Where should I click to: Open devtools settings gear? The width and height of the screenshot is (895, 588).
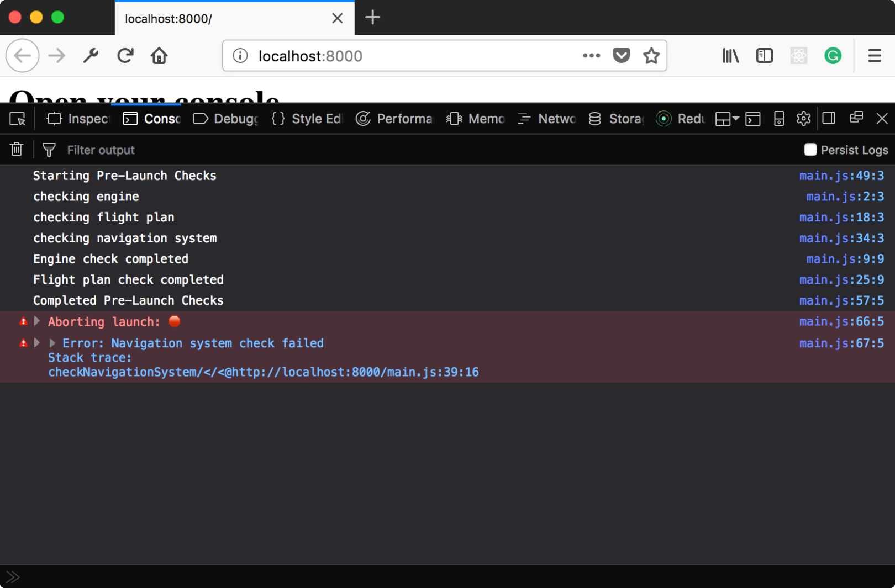tap(803, 119)
